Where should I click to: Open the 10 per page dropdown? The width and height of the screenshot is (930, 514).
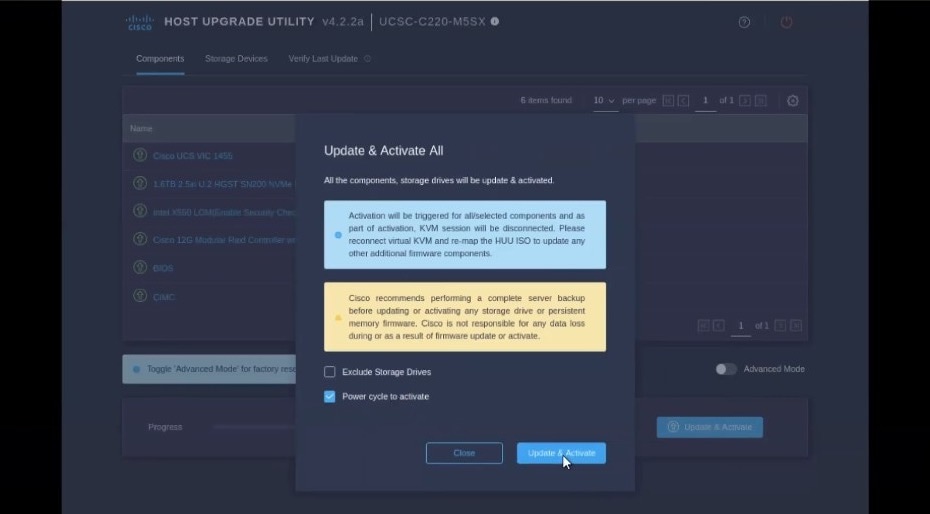pyautogui.click(x=604, y=101)
